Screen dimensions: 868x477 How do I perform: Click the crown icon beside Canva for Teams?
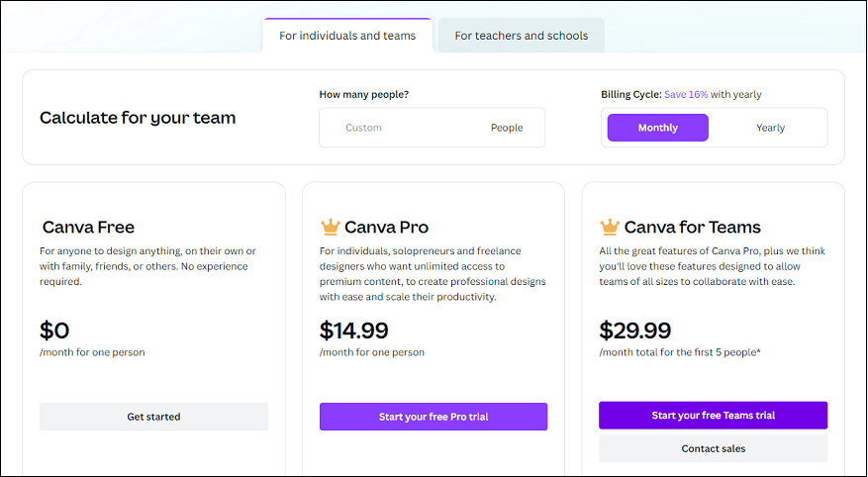click(610, 227)
